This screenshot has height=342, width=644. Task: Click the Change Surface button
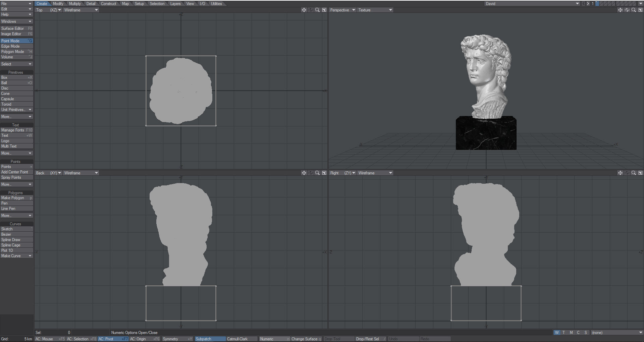[x=306, y=339]
